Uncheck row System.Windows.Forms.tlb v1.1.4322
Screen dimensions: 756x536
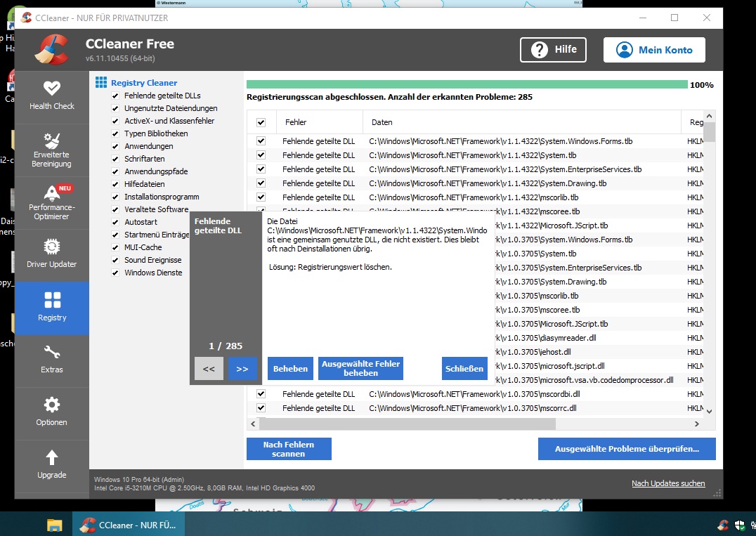click(x=261, y=141)
